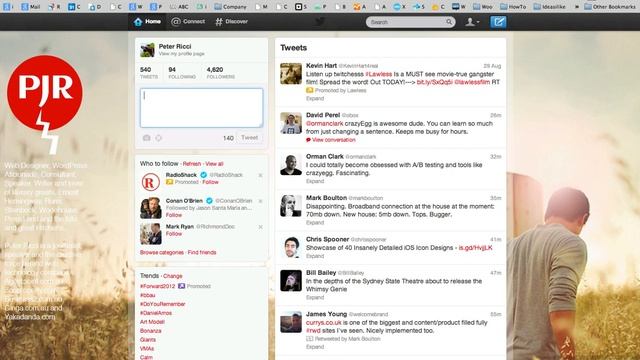Follow Conan O'Brien

click(173, 215)
